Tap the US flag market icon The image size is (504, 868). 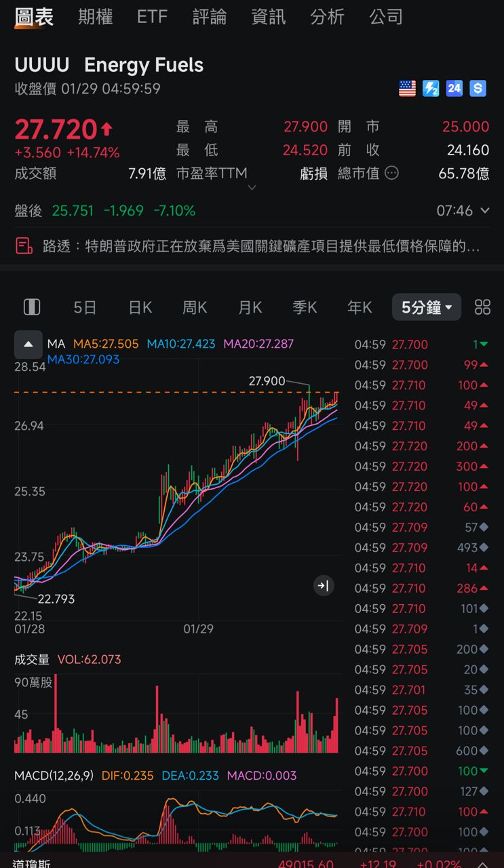407,88
